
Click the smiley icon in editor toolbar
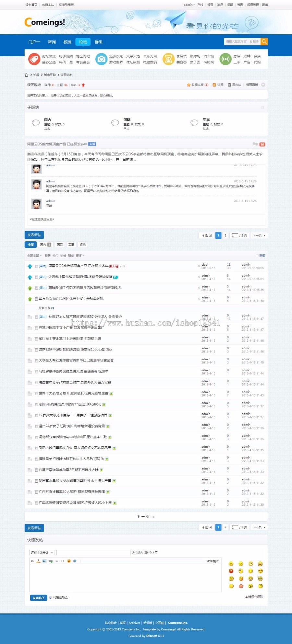(69, 561)
